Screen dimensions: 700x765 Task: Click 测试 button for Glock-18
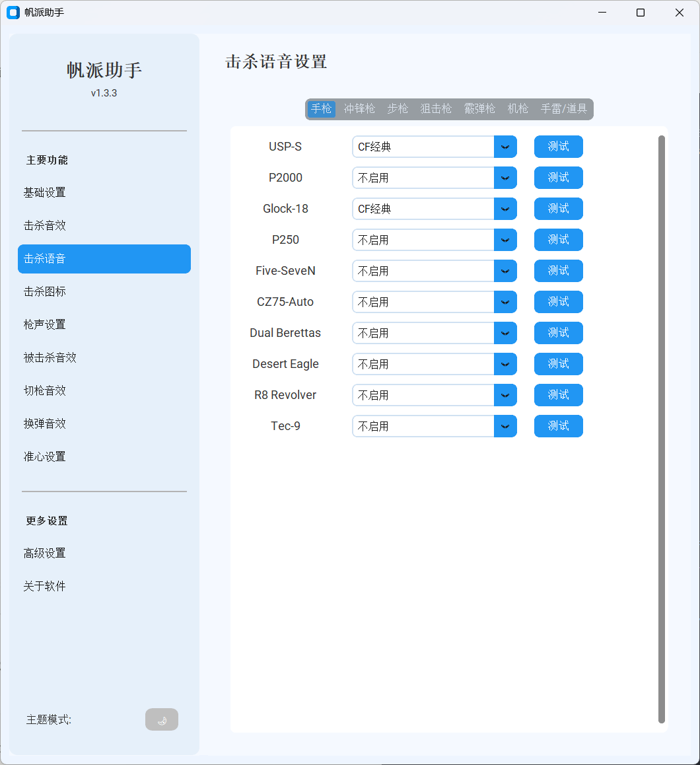coord(558,209)
